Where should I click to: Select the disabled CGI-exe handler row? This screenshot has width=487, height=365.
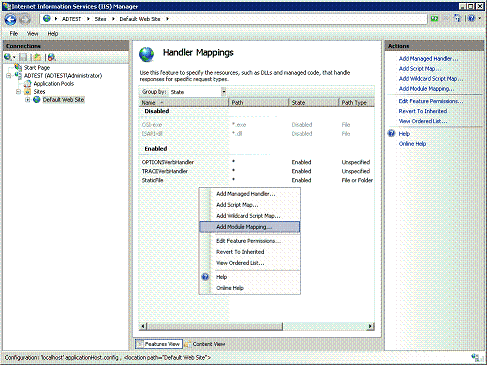[257, 125]
